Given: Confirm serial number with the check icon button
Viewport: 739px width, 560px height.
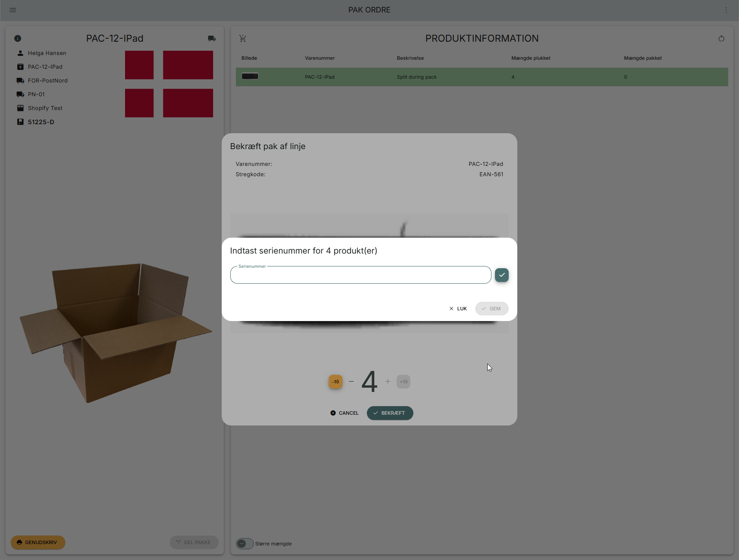Looking at the screenshot, I should (x=502, y=275).
